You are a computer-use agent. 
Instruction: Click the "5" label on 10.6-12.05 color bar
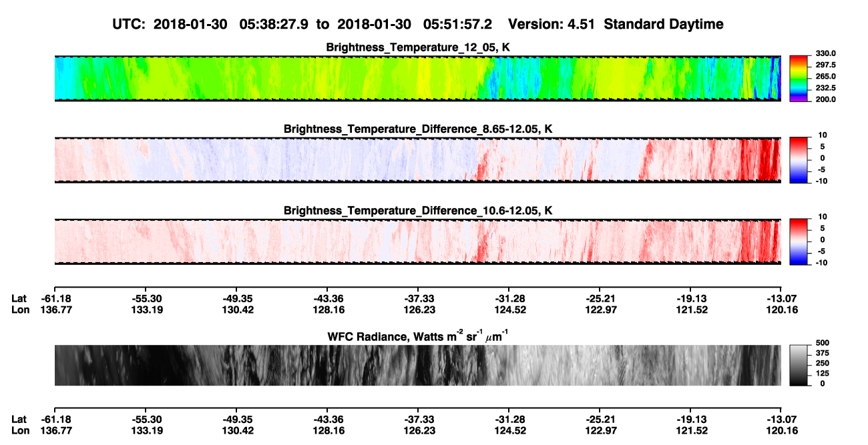point(823,228)
